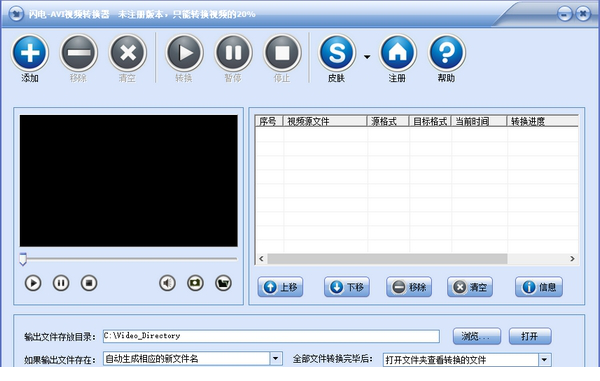This screenshot has width=600, height=381.
Task: Play the preview video
Action: click(33, 283)
